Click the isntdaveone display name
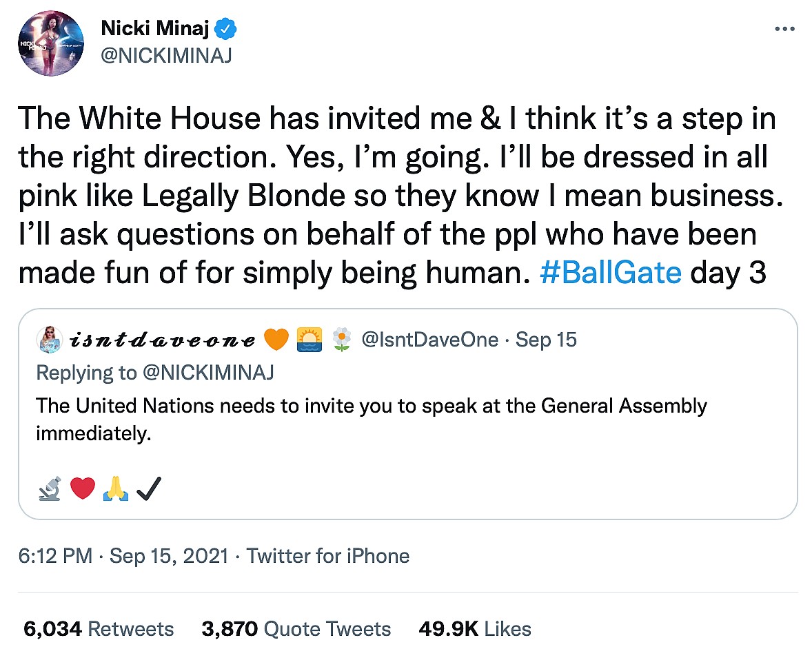Image resolution: width=812 pixels, height=660 pixels. point(163,340)
